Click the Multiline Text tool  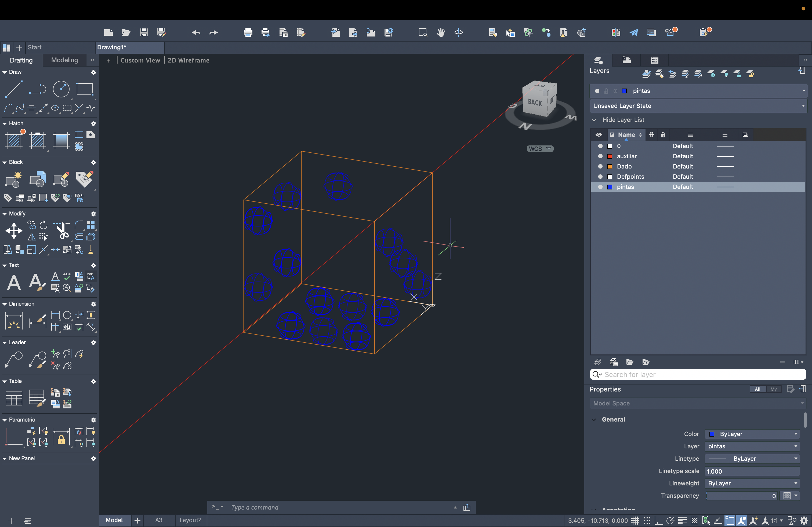click(x=14, y=282)
